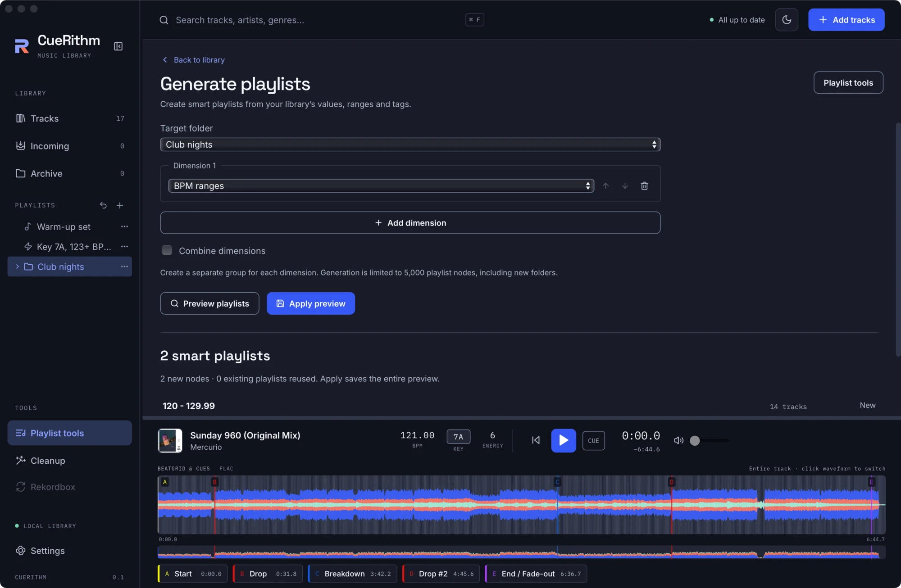The width and height of the screenshot is (901, 588).
Task: Click Playlist tools button top right
Action: (848, 82)
